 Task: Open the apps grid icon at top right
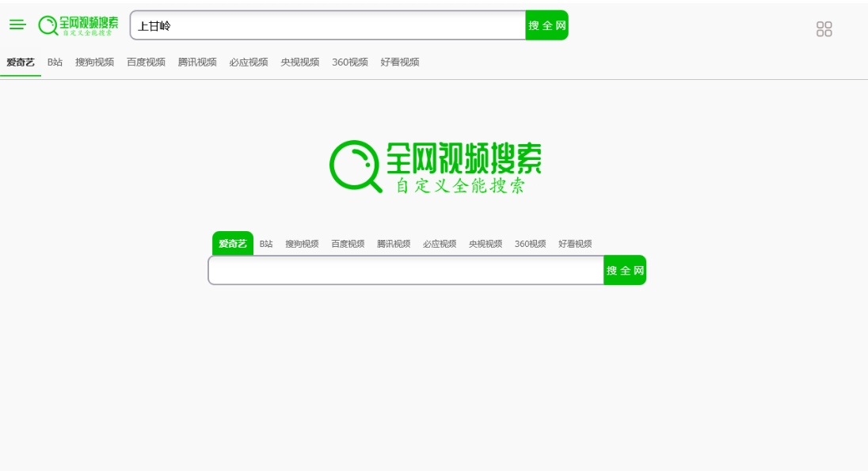point(824,28)
